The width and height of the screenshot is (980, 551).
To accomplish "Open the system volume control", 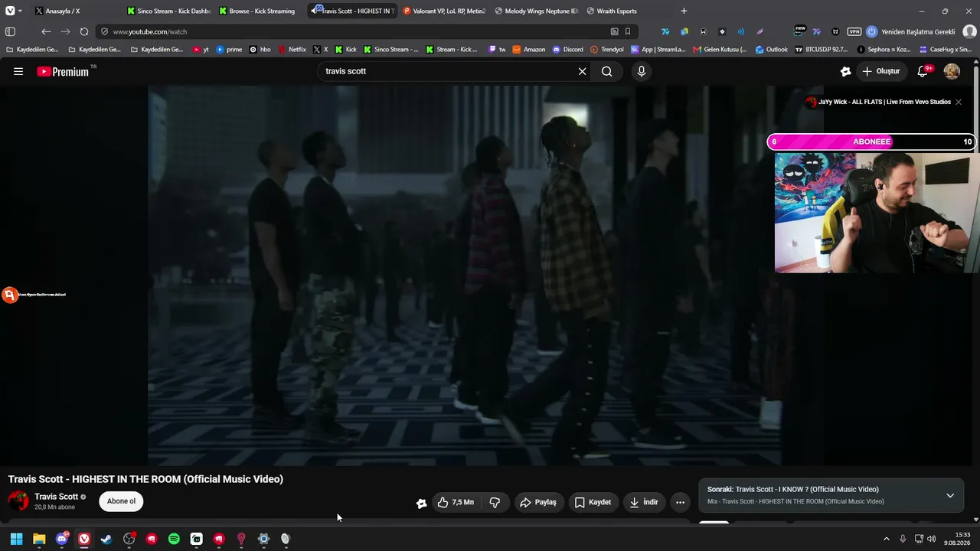I will pyautogui.click(x=932, y=539).
